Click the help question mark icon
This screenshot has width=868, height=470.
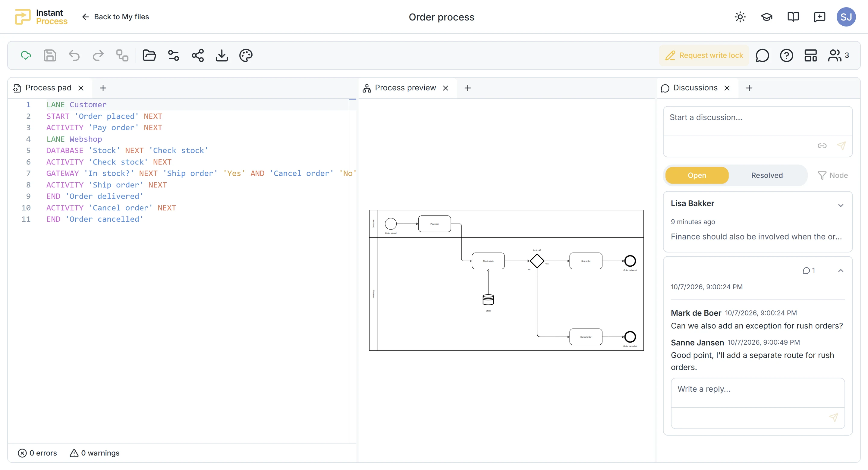point(786,55)
